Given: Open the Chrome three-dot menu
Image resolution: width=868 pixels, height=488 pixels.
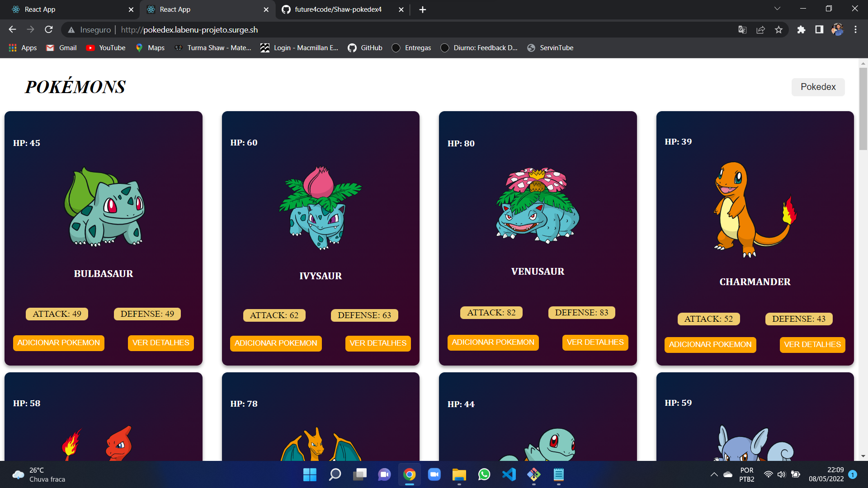Looking at the screenshot, I should tap(855, 29).
